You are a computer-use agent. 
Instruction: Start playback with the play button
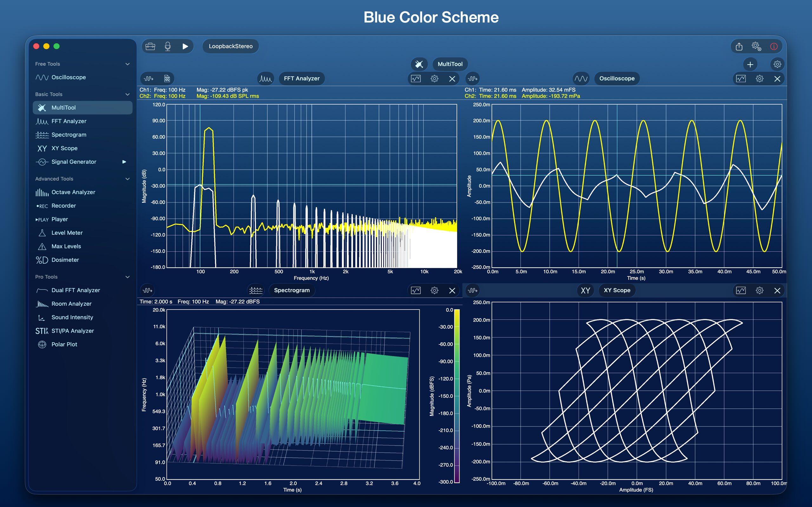[185, 46]
